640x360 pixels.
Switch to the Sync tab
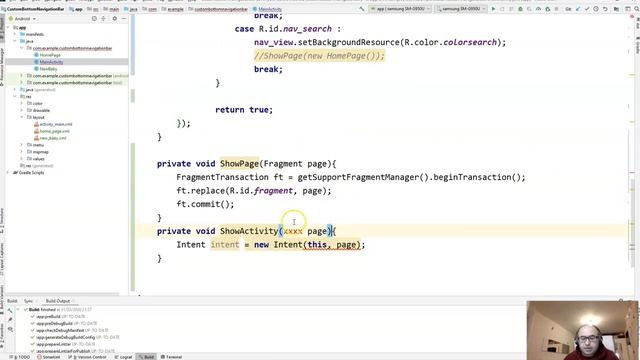coord(29,301)
